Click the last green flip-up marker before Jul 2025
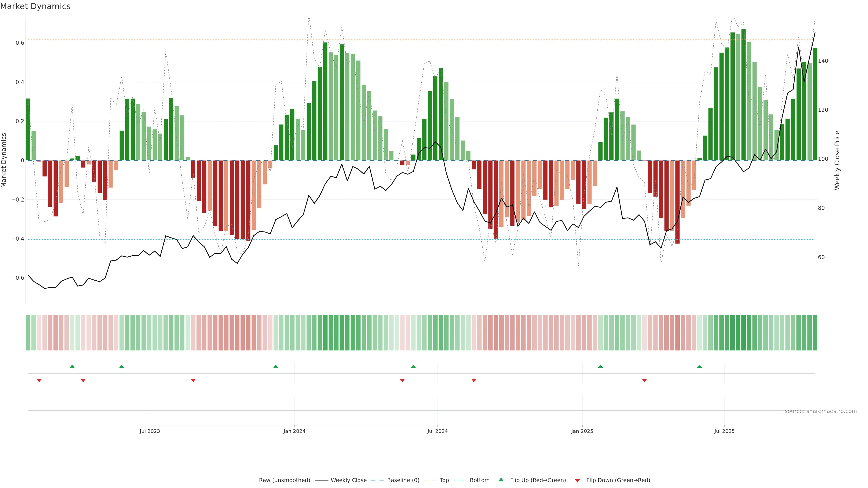This screenshot has height=488, width=868. click(x=700, y=366)
